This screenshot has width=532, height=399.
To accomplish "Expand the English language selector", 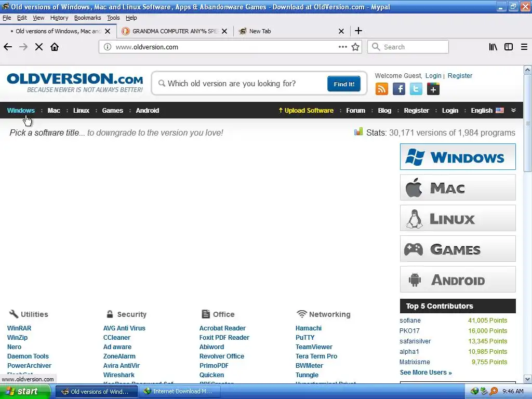I will point(487,110).
